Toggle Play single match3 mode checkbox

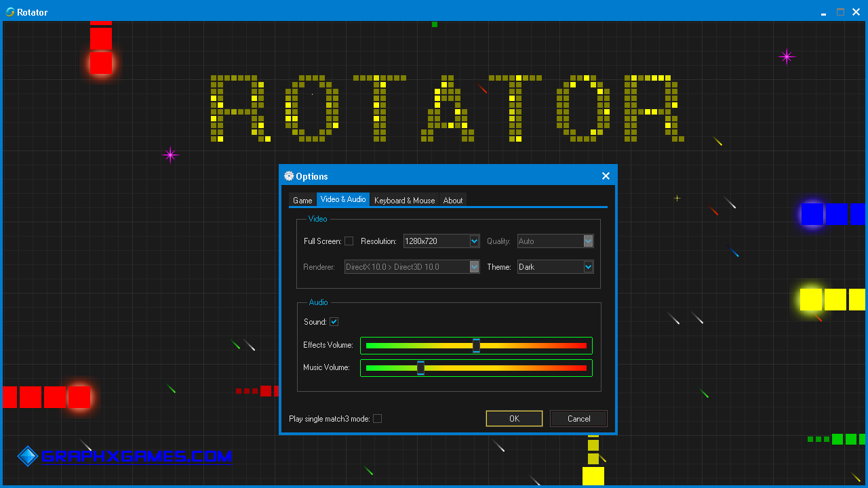[377, 419]
